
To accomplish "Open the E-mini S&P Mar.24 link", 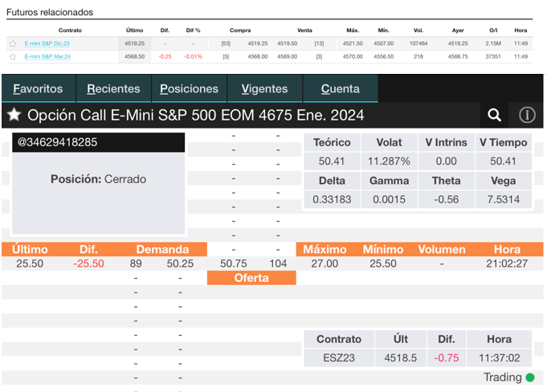I will [47, 57].
